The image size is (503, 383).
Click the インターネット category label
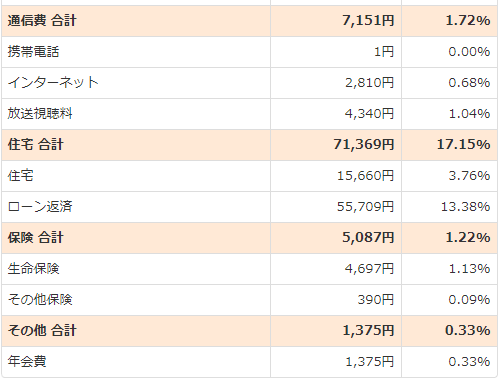tap(53, 82)
